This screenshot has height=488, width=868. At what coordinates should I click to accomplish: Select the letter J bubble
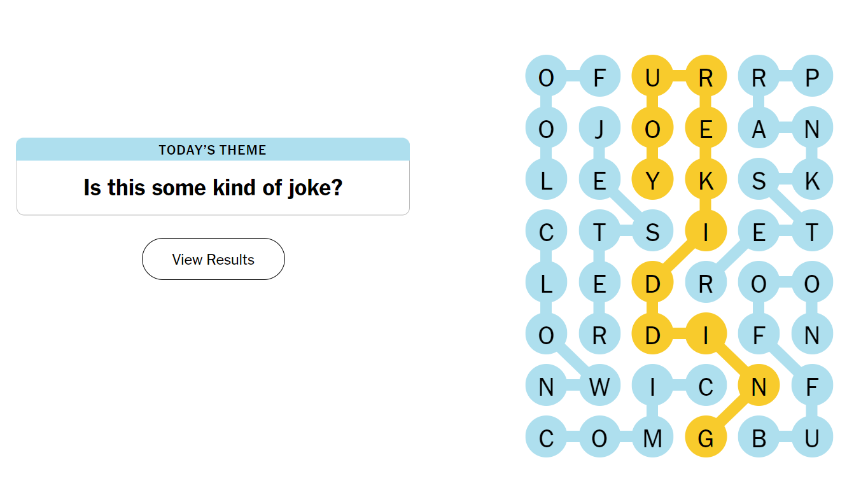pos(599,129)
